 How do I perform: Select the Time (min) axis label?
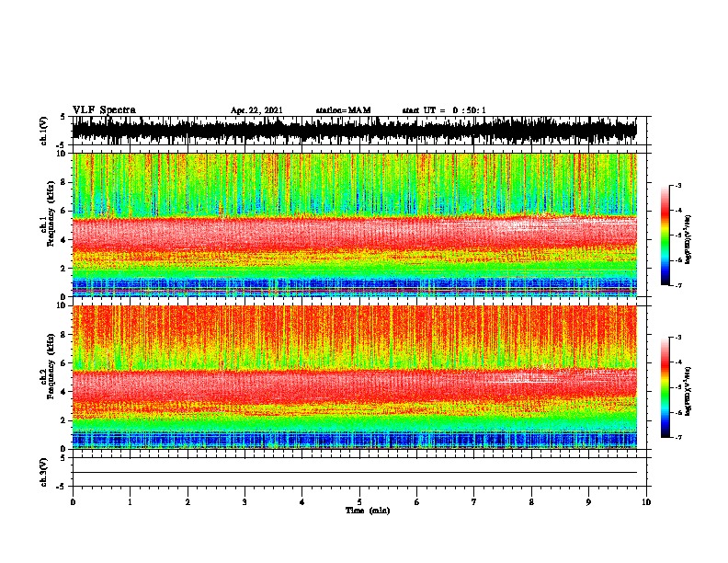368,511
